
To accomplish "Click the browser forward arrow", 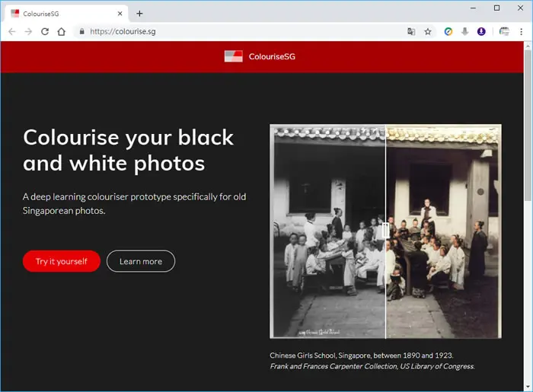I will pyautogui.click(x=28, y=32).
